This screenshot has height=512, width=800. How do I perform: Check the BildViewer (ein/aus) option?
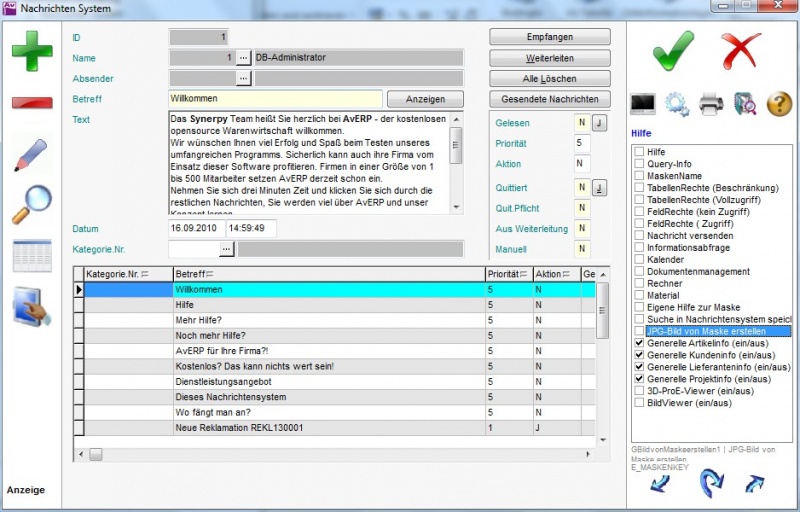pyautogui.click(x=638, y=403)
